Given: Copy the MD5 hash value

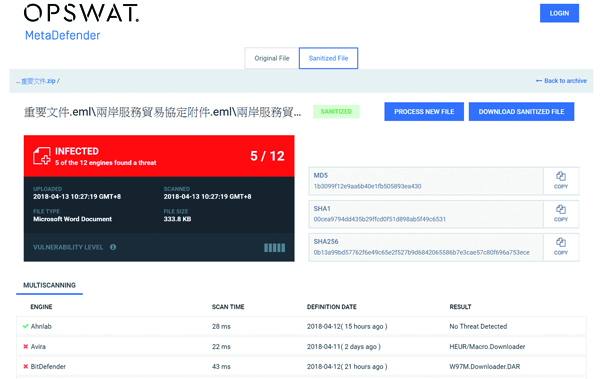Looking at the screenshot, I should 561,181.
